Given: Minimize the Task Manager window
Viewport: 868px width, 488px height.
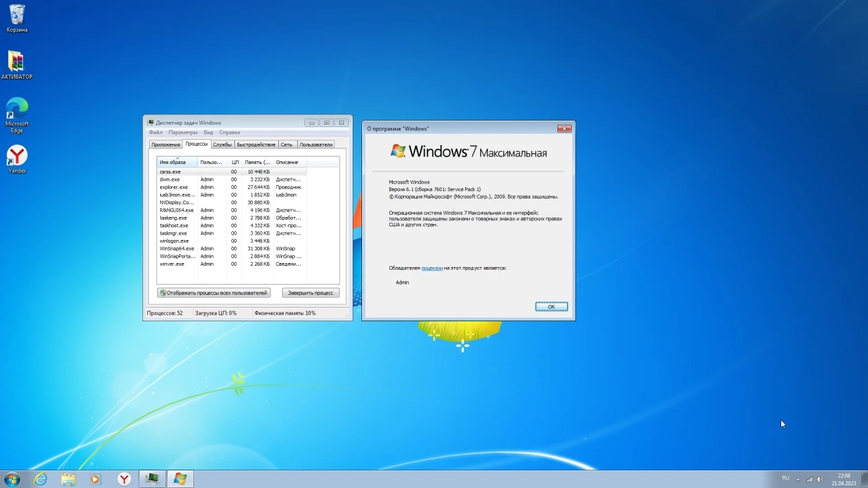Looking at the screenshot, I should tap(311, 123).
